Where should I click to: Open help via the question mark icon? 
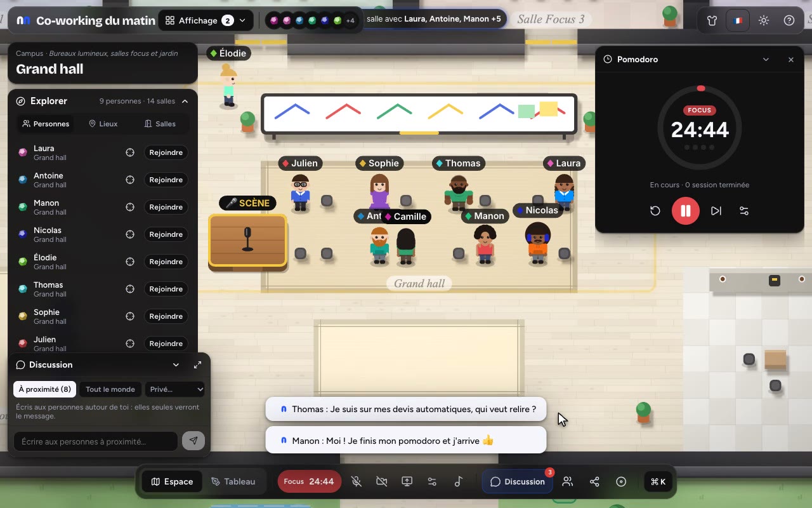tap(789, 20)
